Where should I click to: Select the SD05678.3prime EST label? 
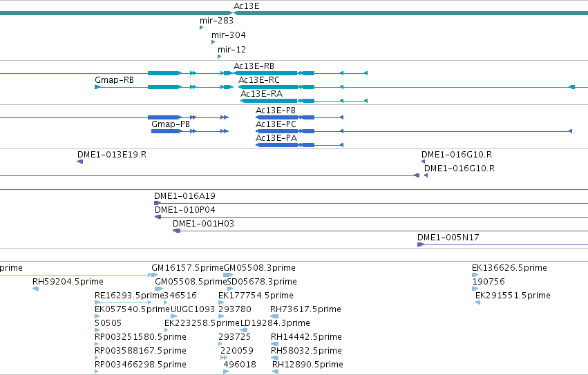262,282
